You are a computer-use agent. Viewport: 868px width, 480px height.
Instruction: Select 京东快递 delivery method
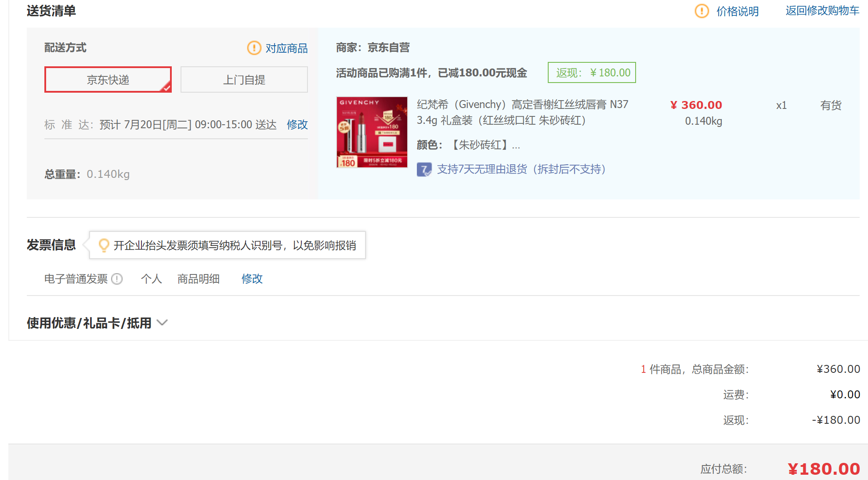[108, 79]
